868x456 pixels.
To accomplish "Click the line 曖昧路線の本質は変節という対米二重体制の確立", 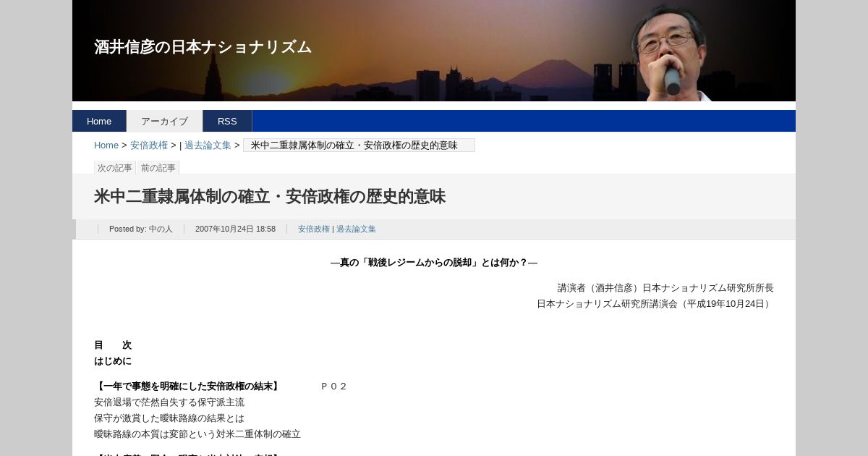I will tap(197, 434).
